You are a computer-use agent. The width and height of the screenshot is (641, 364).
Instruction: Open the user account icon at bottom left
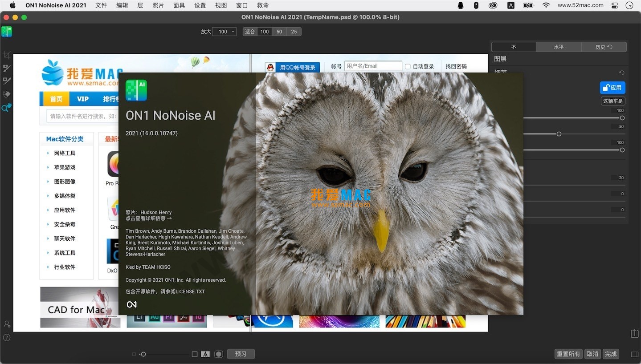click(7, 324)
